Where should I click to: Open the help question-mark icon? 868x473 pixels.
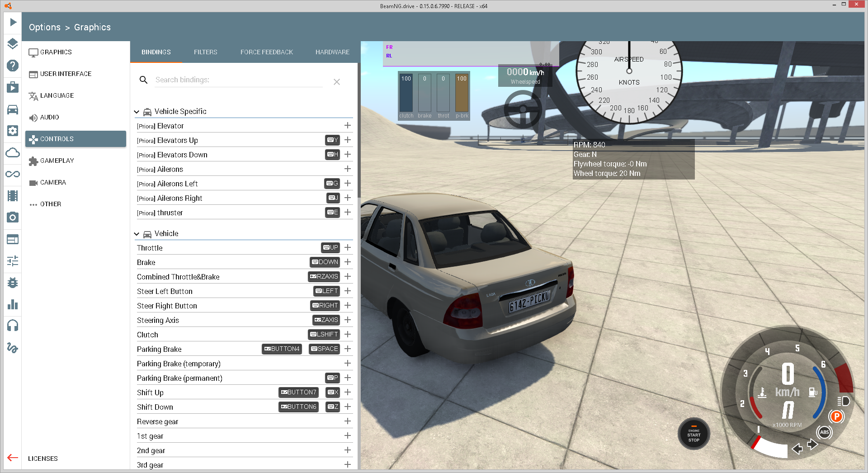[x=13, y=66]
